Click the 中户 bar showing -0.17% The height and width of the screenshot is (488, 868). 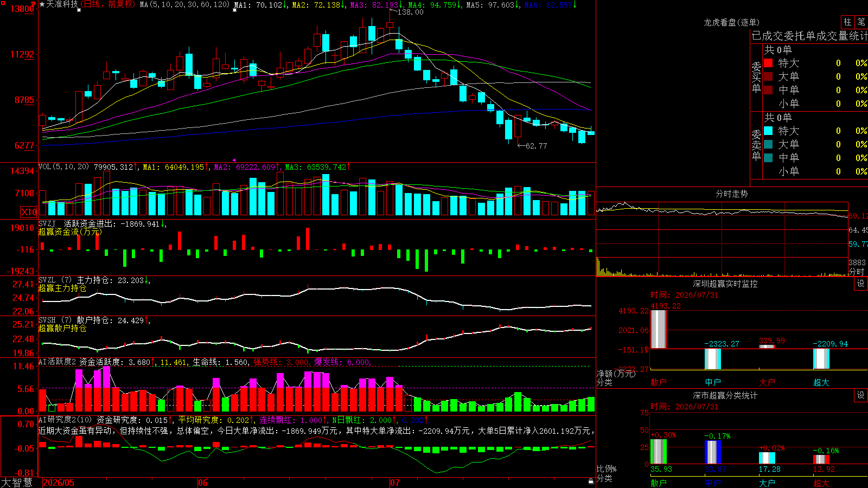coord(712,452)
